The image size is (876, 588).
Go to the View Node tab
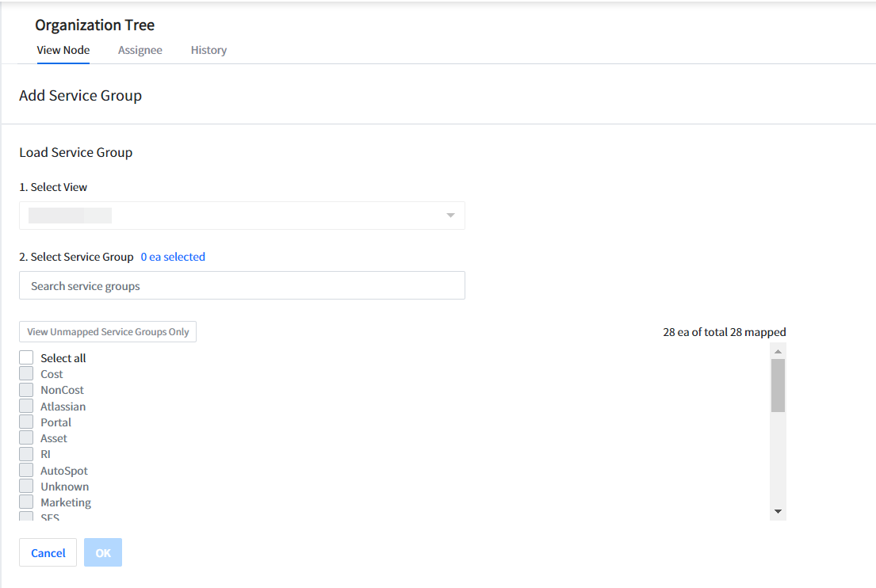coord(63,50)
